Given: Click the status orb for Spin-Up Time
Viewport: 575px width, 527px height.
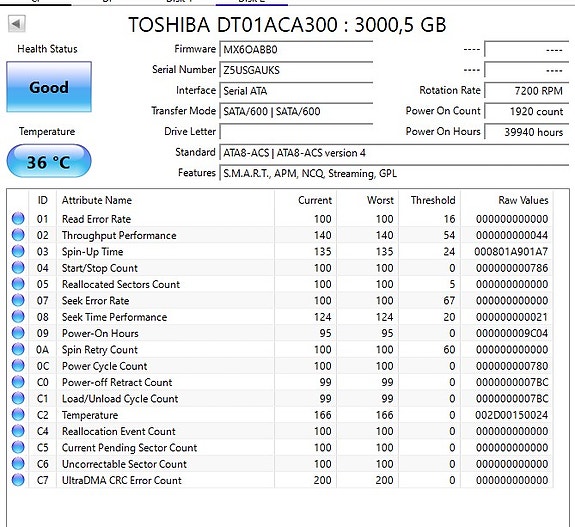Looking at the screenshot, I should tap(18, 251).
